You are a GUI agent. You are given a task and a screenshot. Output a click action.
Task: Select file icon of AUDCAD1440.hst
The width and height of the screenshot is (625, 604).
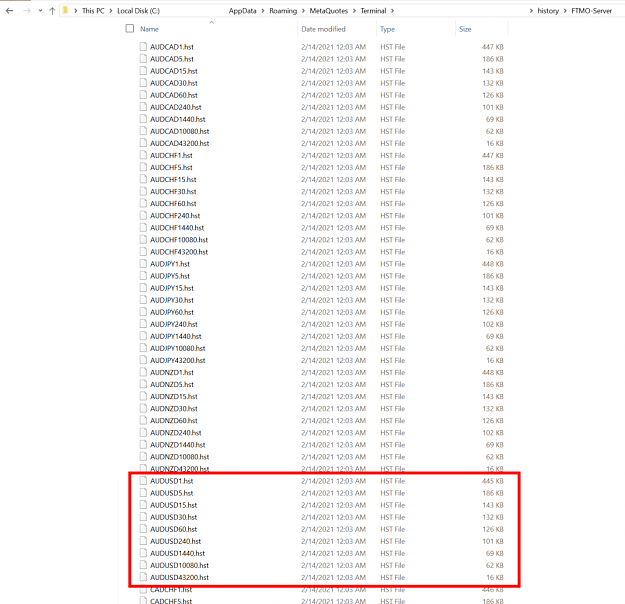tap(143, 119)
